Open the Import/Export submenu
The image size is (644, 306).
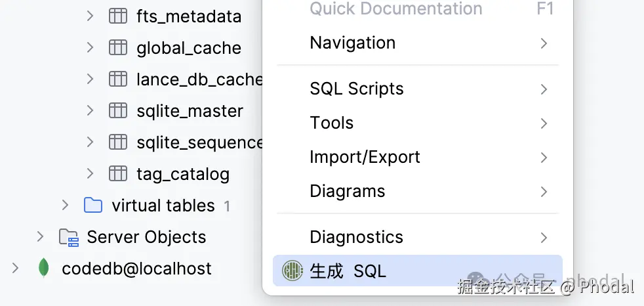(x=365, y=157)
